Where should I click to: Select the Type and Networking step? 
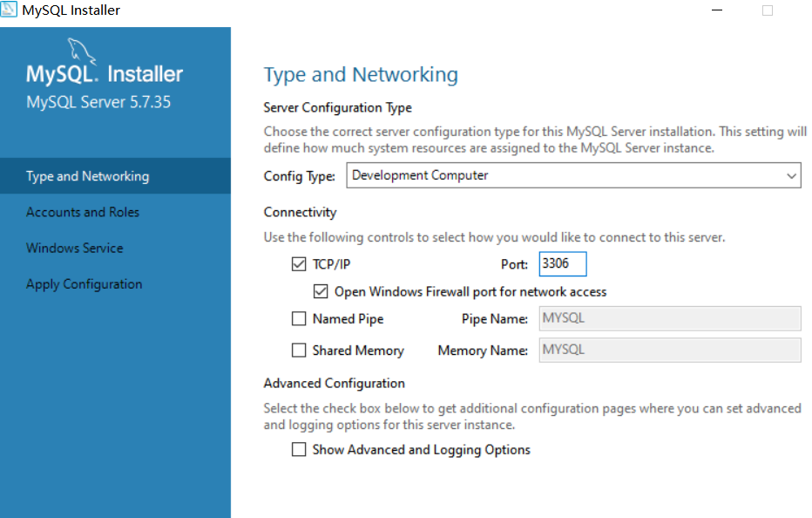(x=116, y=176)
